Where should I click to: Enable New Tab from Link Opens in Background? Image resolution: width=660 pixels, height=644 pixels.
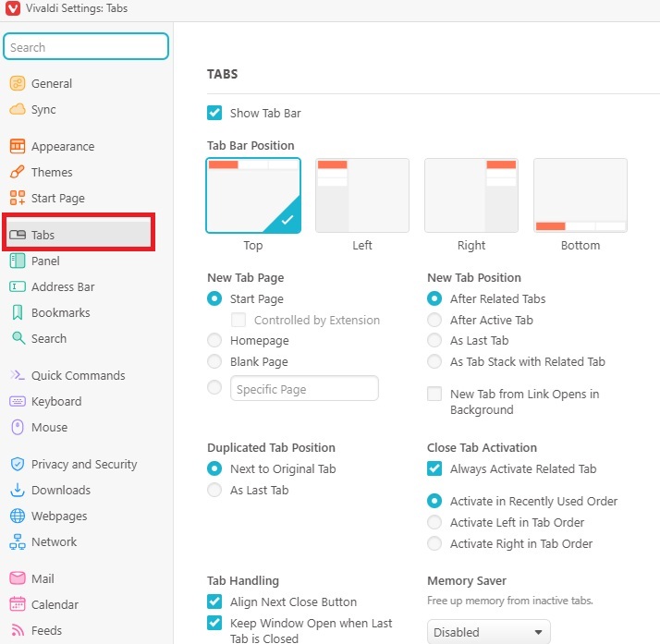434,394
